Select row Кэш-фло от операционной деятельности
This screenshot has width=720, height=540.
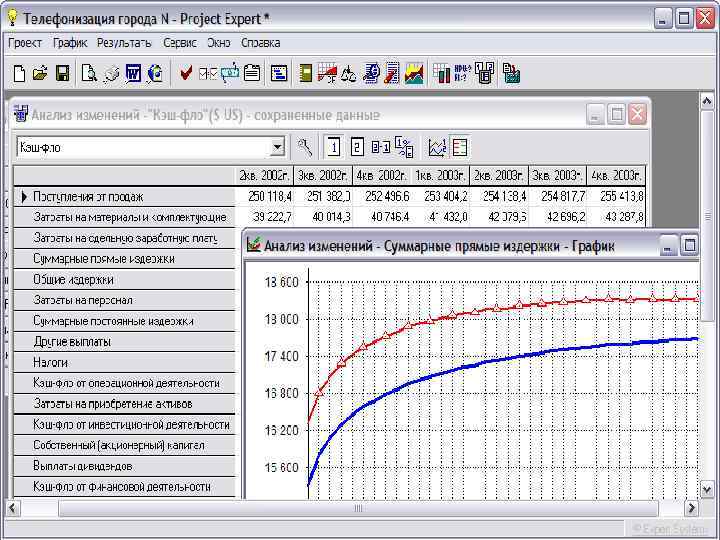[124, 383]
